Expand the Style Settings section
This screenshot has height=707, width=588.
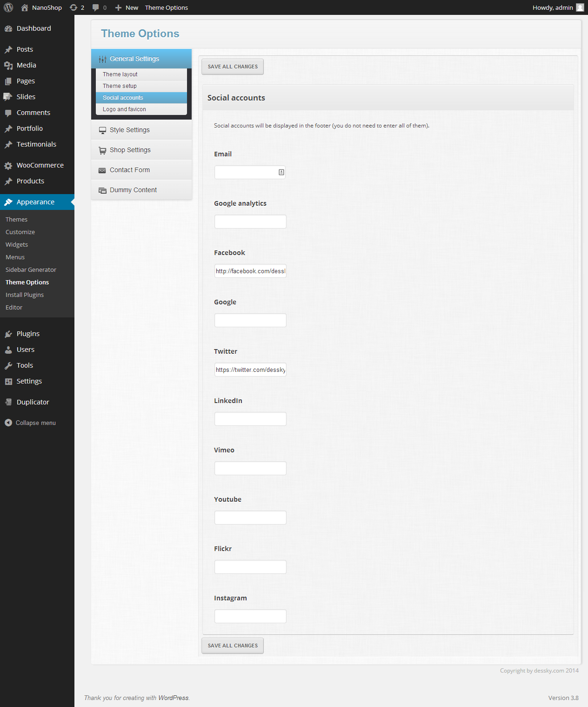[130, 130]
